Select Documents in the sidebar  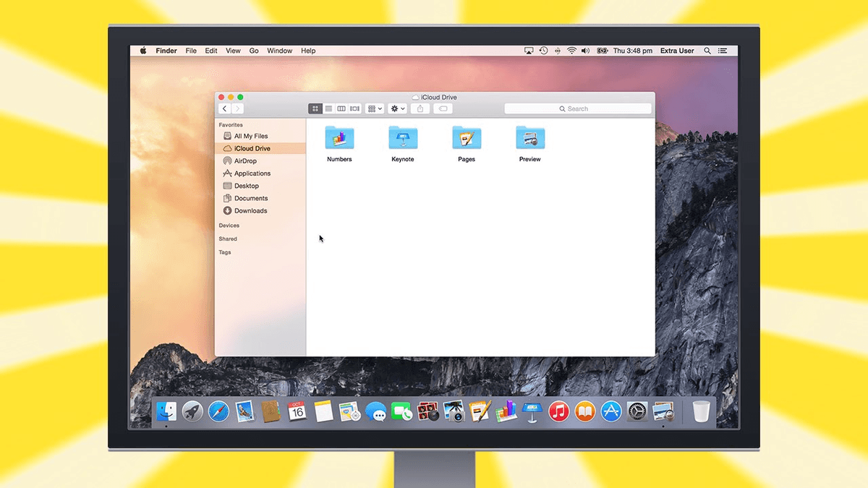point(249,198)
